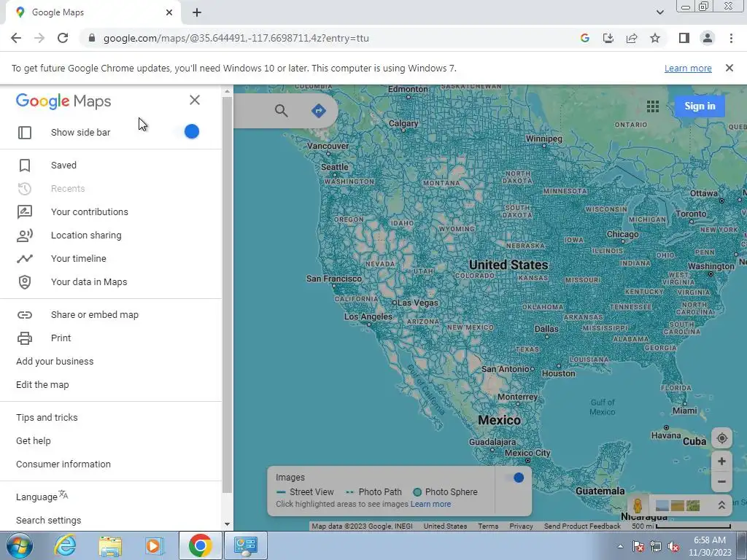Bookmark this page with the star icon
The width and height of the screenshot is (747, 560).
pos(655,38)
